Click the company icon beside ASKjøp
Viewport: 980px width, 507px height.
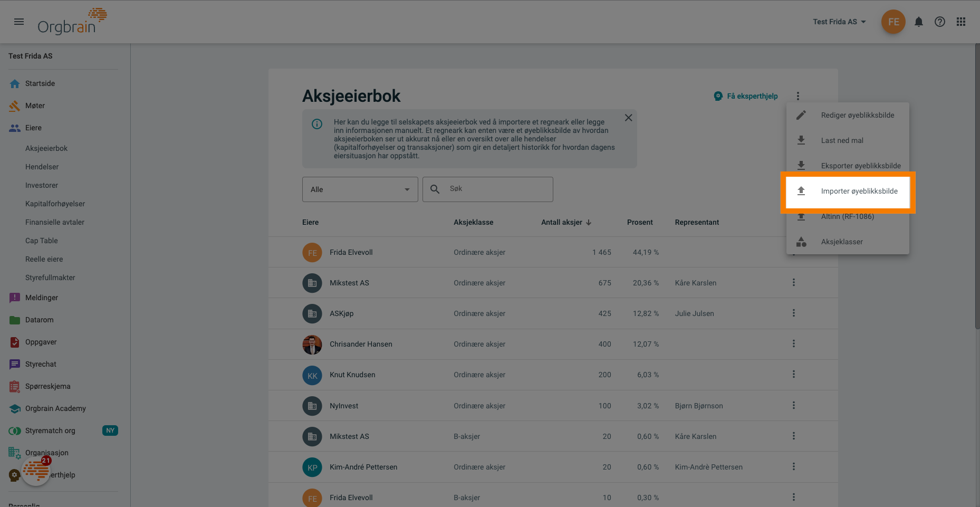coord(312,313)
